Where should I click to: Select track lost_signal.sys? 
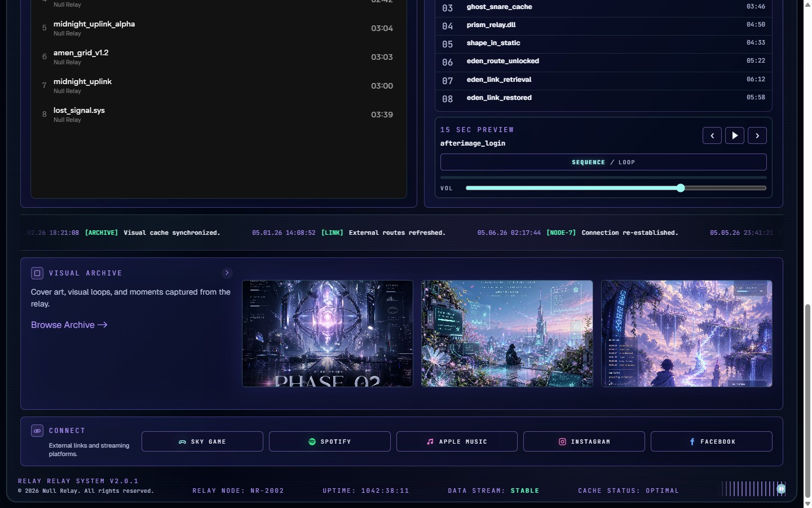click(x=219, y=115)
